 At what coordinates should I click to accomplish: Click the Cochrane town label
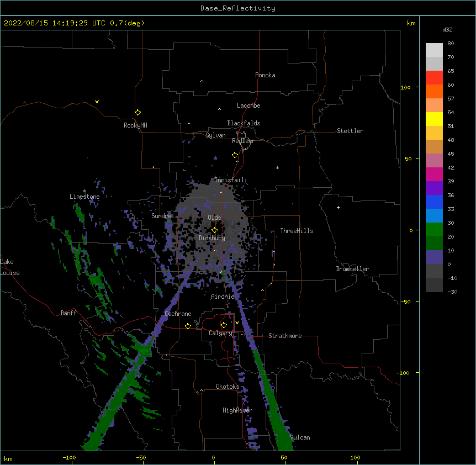click(178, 314)
